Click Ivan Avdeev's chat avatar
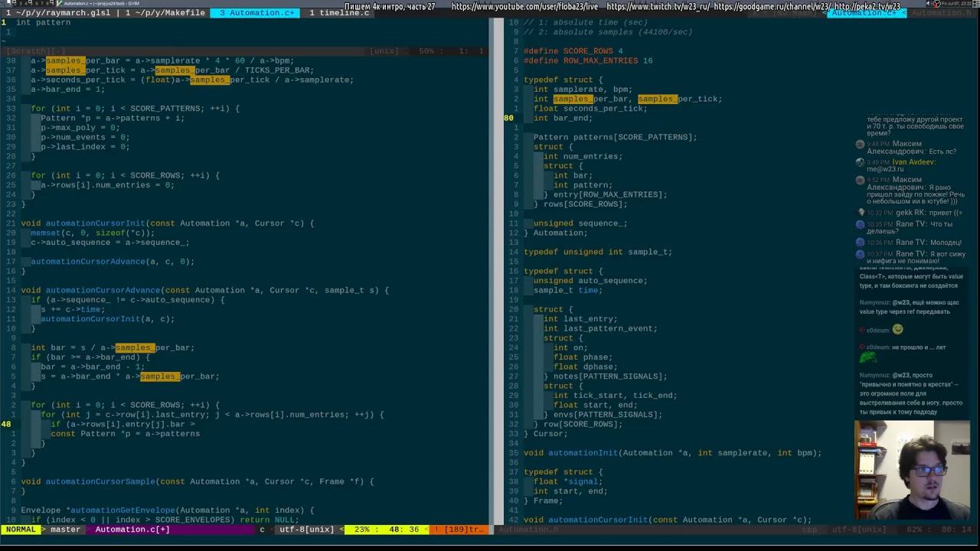Screen dimensions: 980x551 (861, 162)
